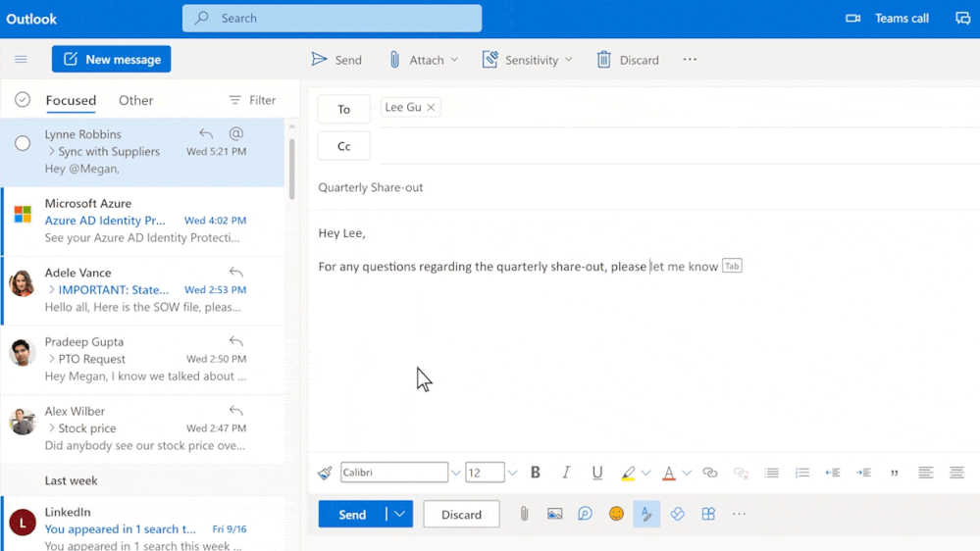Viewport: 980px width, 551px height.
Task: Select the Lynne Robbins message checkbox
Action: pos(23,143)
